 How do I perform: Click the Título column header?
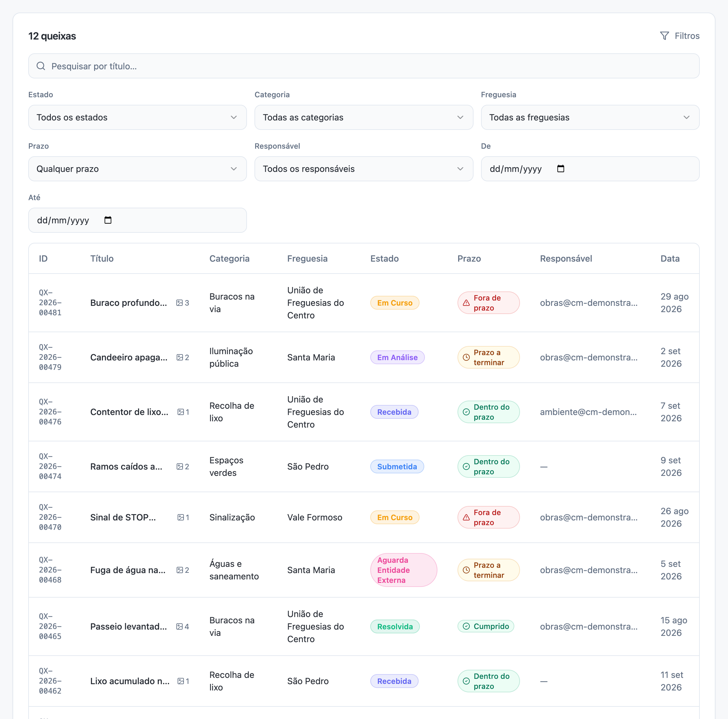[x=102, y=259]
